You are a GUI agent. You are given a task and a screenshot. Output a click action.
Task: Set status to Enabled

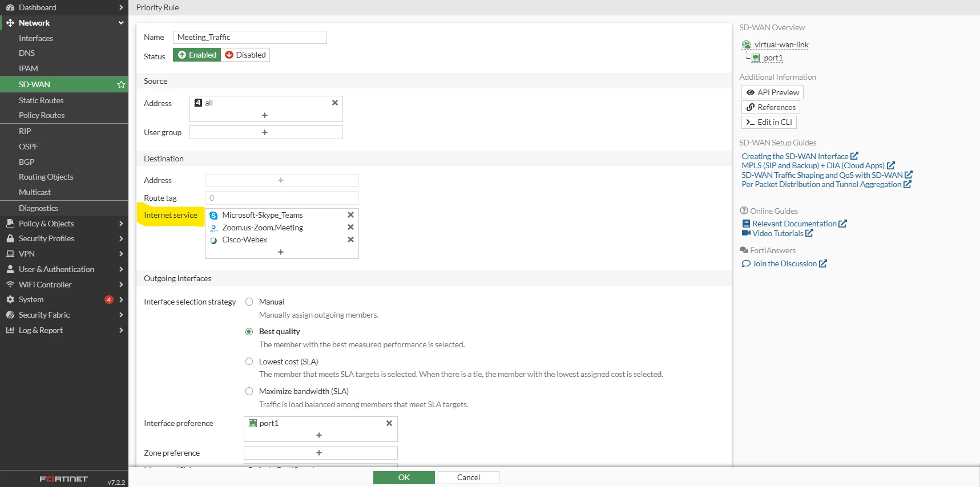coord(197,55)
